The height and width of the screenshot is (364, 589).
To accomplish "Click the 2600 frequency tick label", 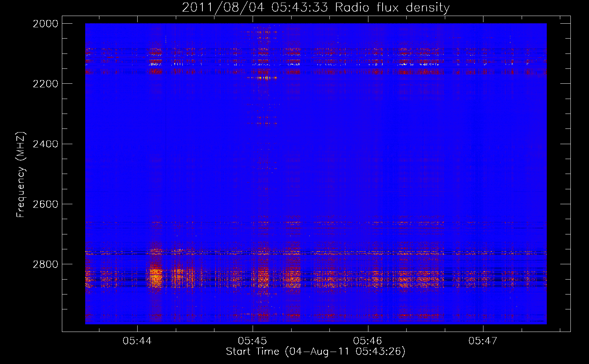I will (x=46, y=204).
